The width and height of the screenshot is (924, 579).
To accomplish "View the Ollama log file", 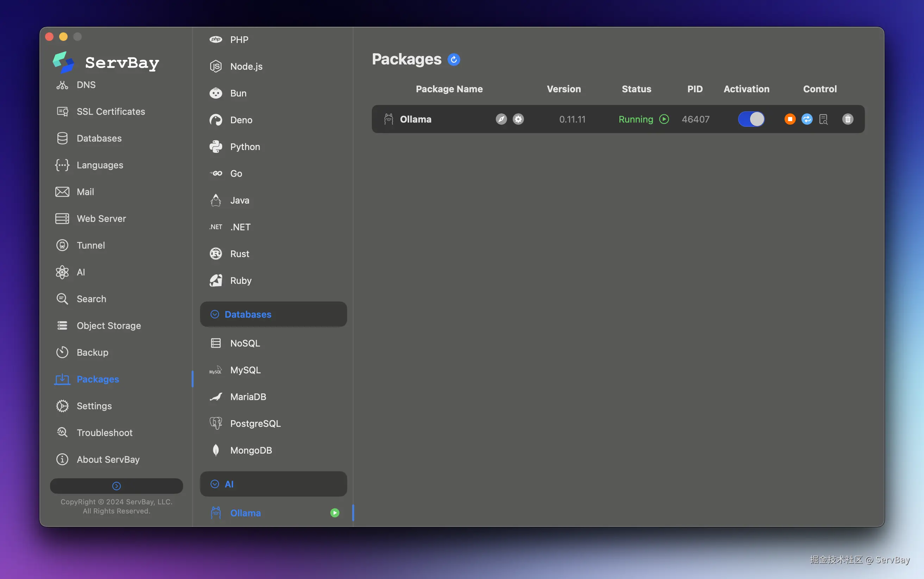I will (x=823, y=119).
